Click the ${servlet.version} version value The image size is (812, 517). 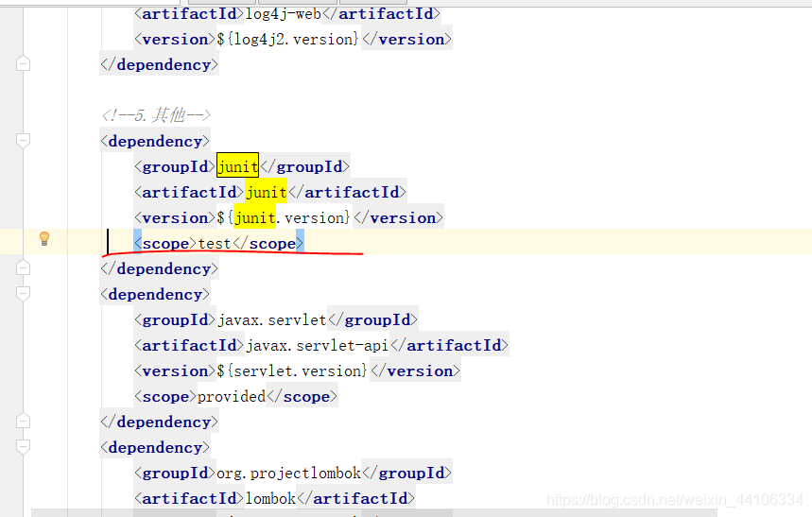[x=292, y=371]
